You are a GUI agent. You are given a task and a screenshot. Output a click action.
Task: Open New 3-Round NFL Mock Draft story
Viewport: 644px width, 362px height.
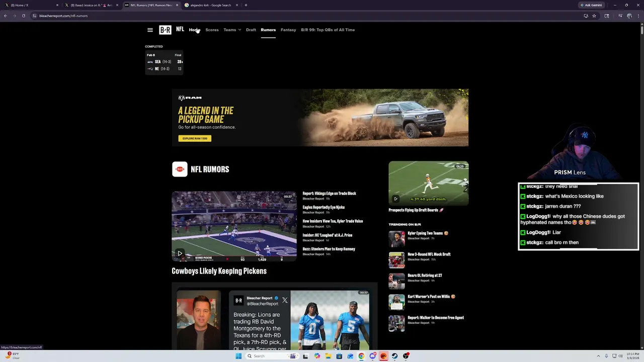(x=429, y=254)
